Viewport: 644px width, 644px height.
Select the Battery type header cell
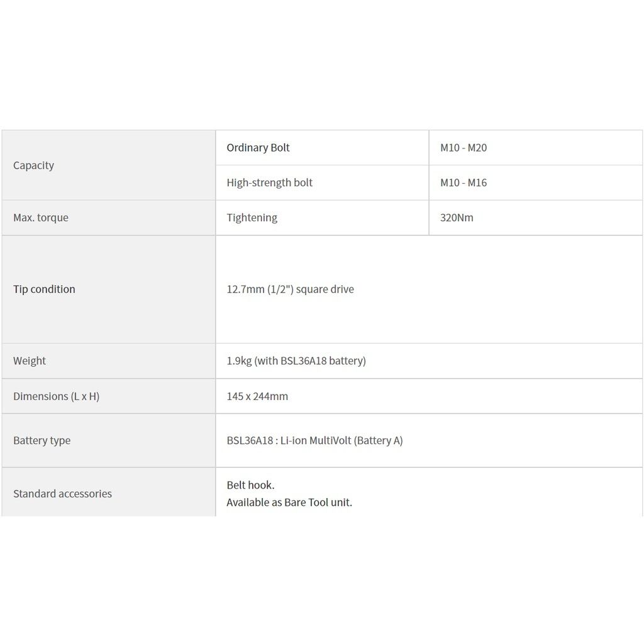108,440
